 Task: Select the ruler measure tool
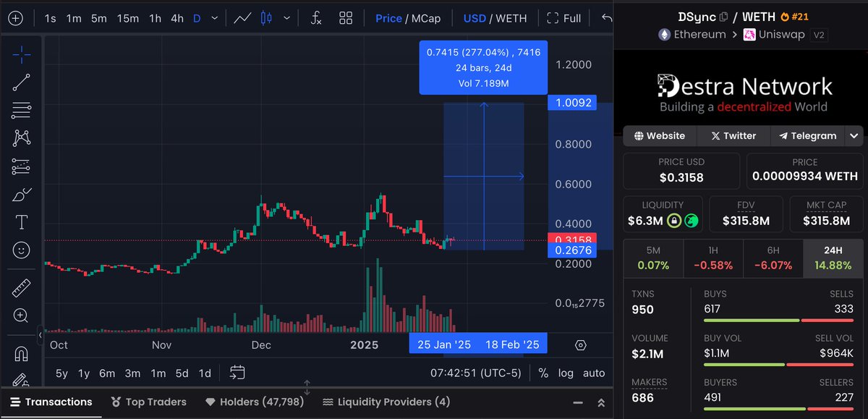point(22,288)
